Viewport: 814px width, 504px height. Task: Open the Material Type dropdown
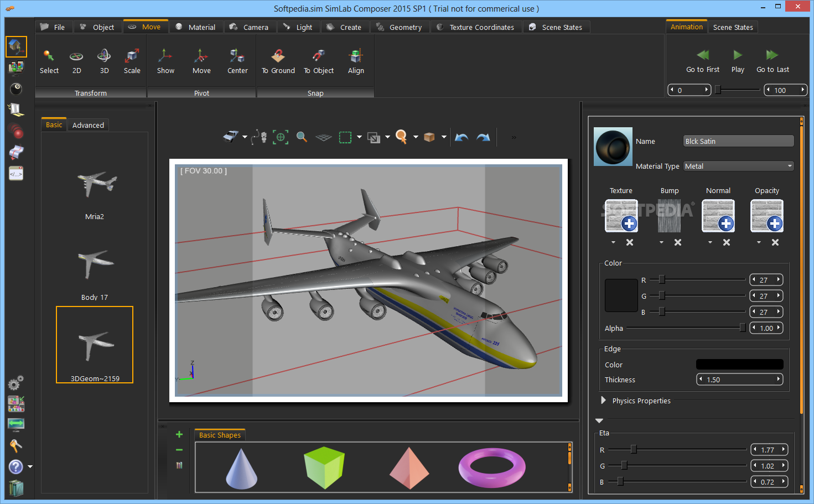[739, 166]
